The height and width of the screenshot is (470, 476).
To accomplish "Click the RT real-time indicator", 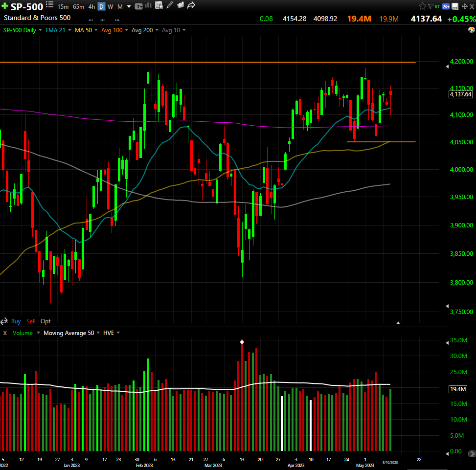I will click(437, 6).
